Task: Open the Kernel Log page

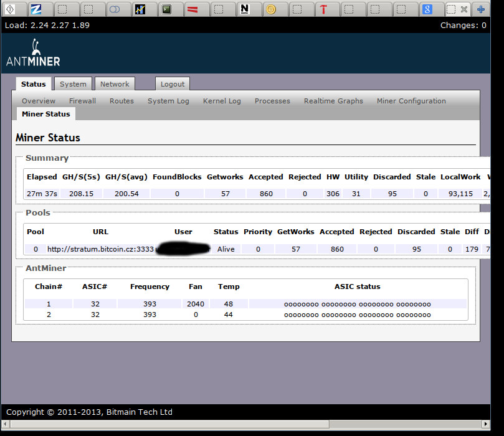Action: (222, 101)
